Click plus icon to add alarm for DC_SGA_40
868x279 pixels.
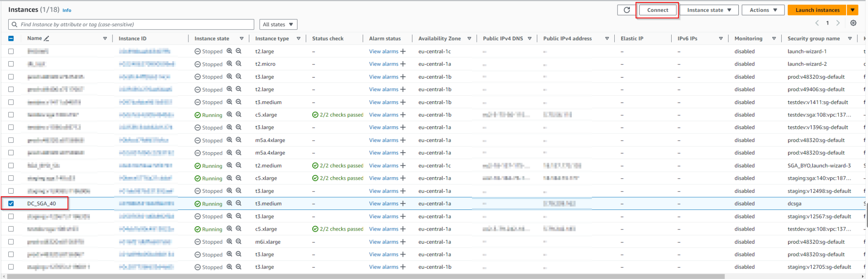point(403,203)
